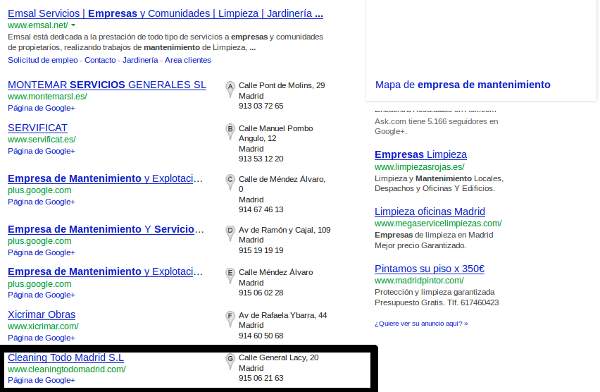Click the phone number 913 03 72 65
This screenshot has height=392, width=600.
click(261, 106)
